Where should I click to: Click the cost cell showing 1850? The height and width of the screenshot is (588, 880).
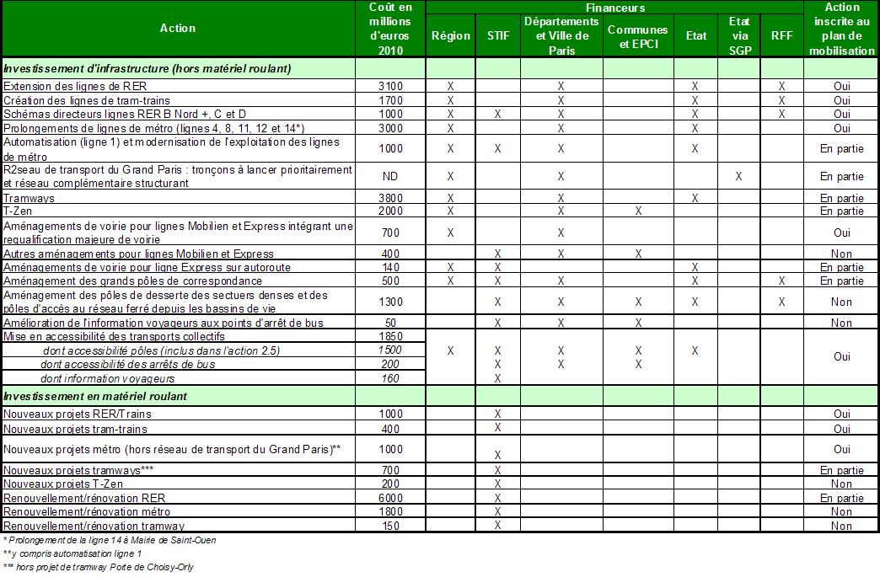click(x=388, y=336)
